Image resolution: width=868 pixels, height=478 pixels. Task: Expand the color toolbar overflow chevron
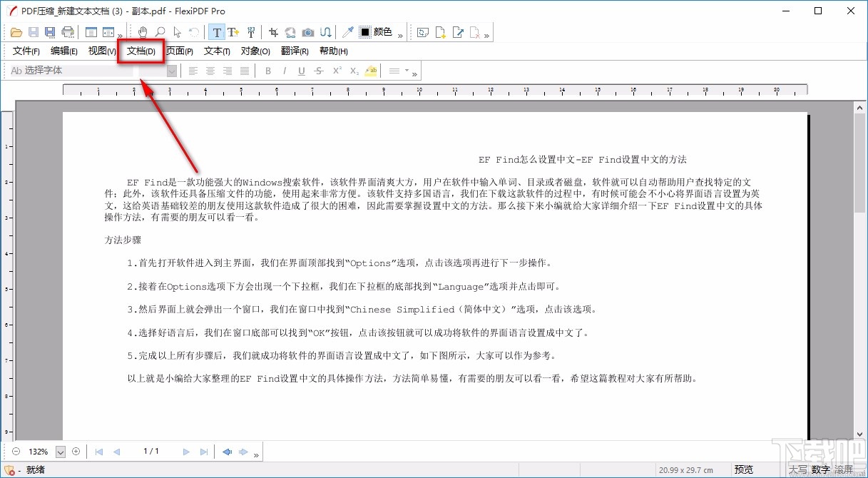(x=400, y=35)
